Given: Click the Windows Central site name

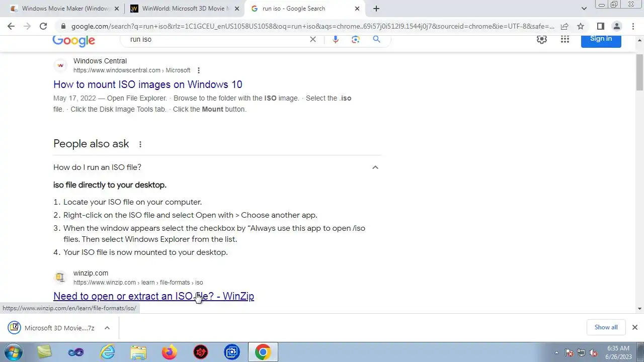Looking at the screenshot, I should click(100, 61).
